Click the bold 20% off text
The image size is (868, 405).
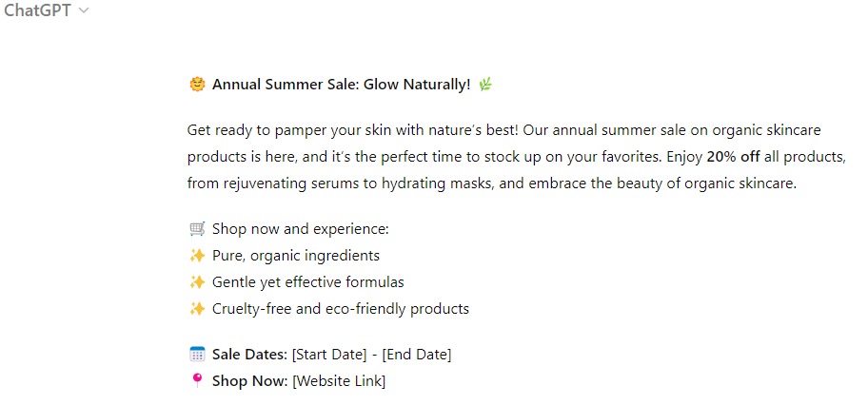733,157
